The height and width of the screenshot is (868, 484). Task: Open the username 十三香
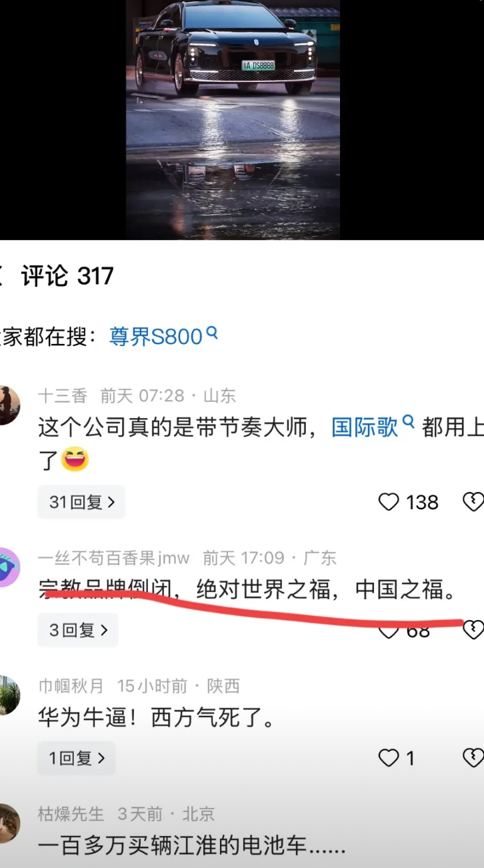click(x=63, y=396)
